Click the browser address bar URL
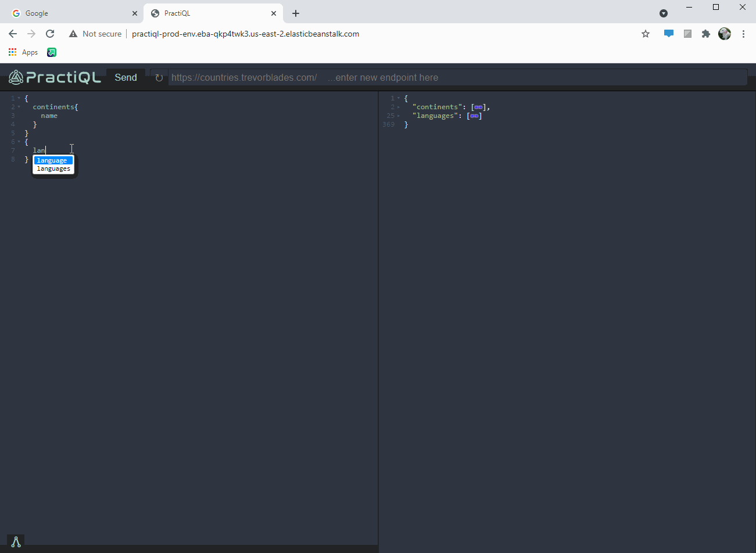Screen dimensions: 756x553 point(245,34)
